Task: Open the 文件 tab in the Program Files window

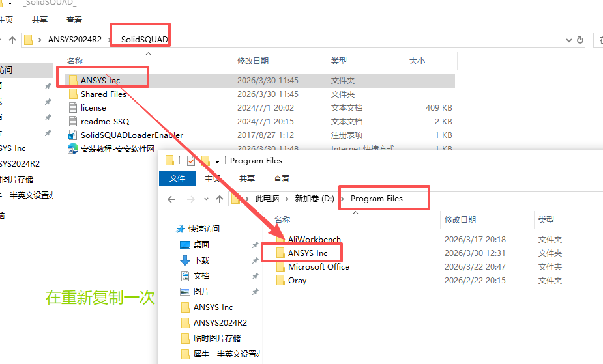Action: pos(177,178)
